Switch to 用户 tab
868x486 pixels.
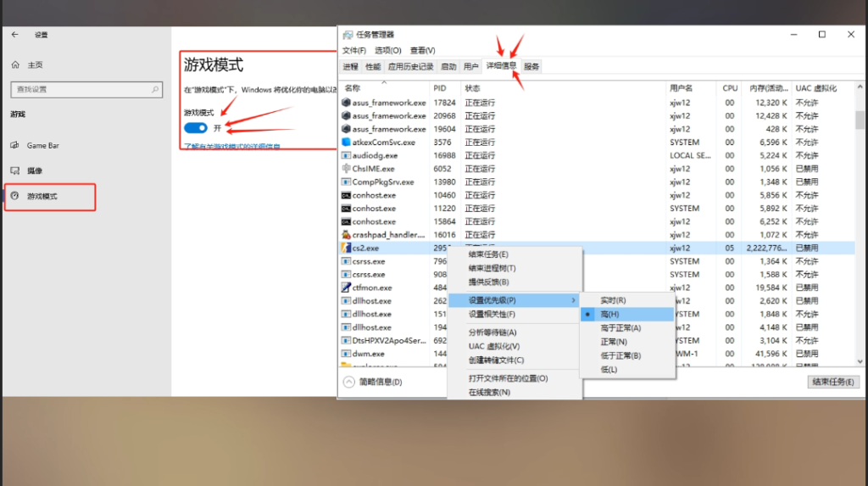470,66
